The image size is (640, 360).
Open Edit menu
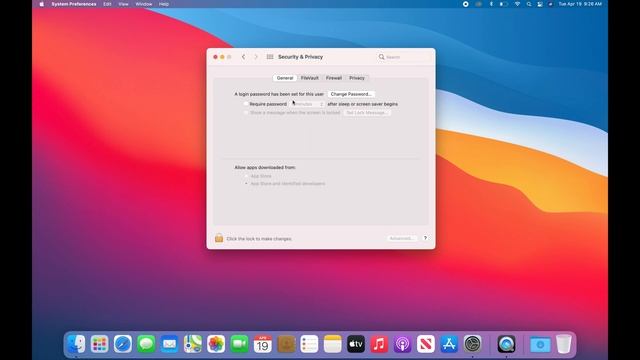coord(107,4)
